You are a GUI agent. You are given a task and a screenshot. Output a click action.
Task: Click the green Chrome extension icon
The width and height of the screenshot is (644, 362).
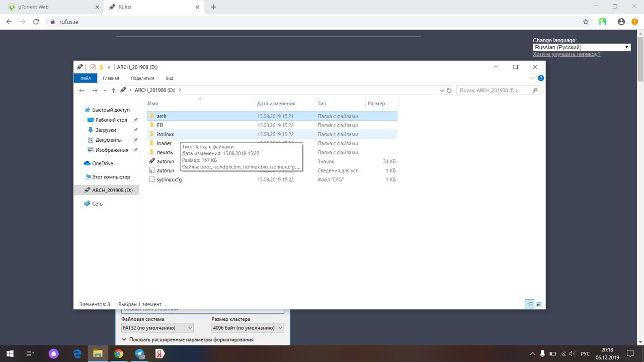(x=602, y=22)
